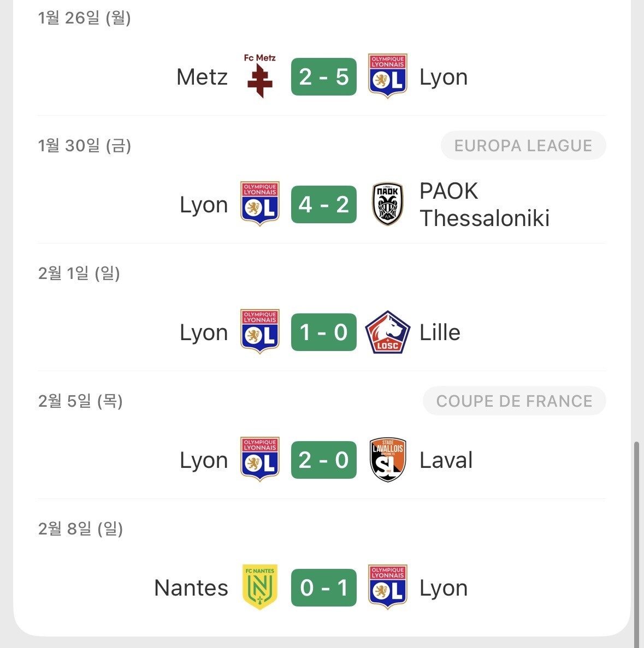Viewport: 644px width, 648px height.
Task: Open the 2 - 5 Metz score
Action: coord(323,77)
